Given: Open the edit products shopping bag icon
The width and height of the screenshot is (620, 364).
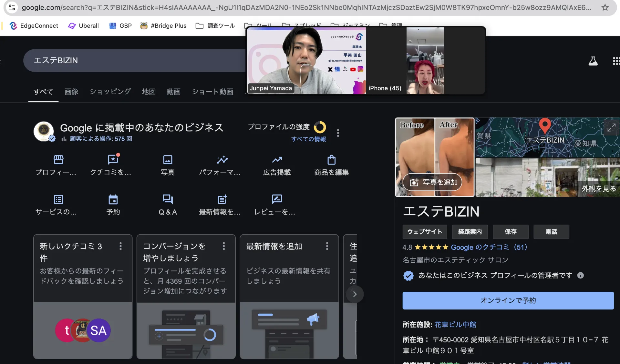Looking at the screenshot, I should (x=331, y=160).
